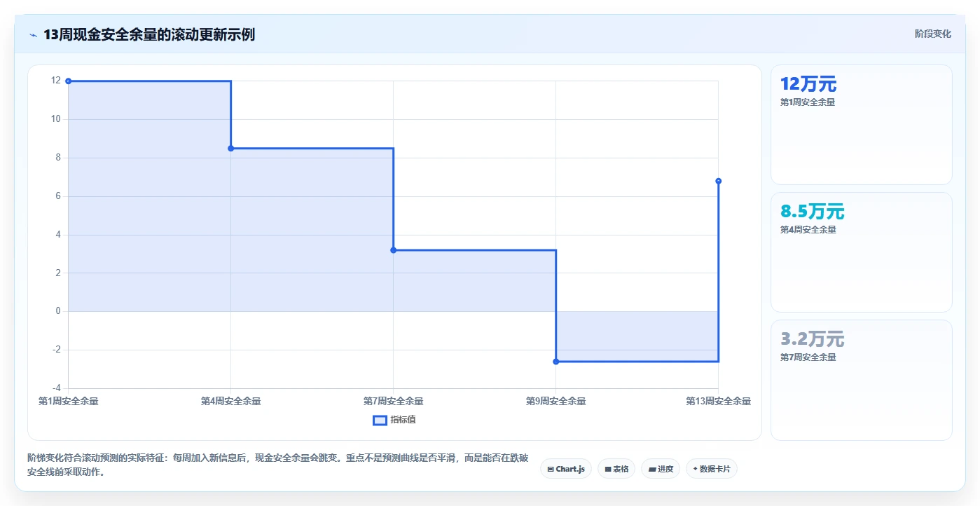Click the y-axis value -4
This screenshot has height=506, width=980.
[x=56, y=388]
